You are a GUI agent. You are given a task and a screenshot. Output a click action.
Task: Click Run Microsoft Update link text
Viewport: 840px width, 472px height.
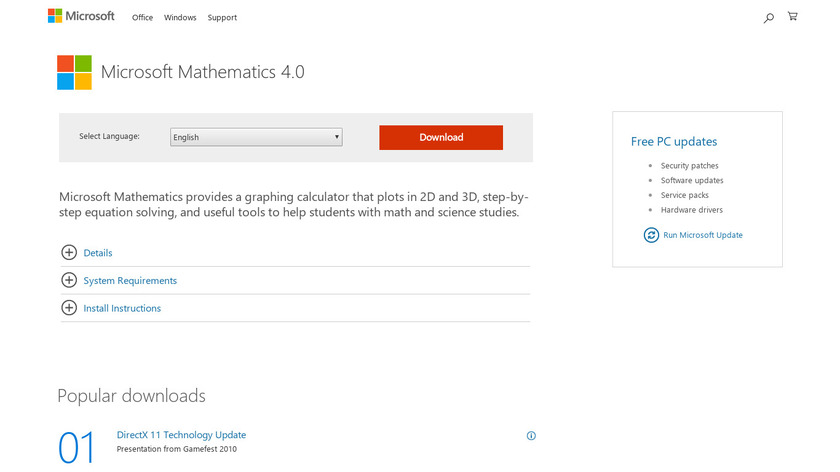pyautogui.click(x=703, y=235)
